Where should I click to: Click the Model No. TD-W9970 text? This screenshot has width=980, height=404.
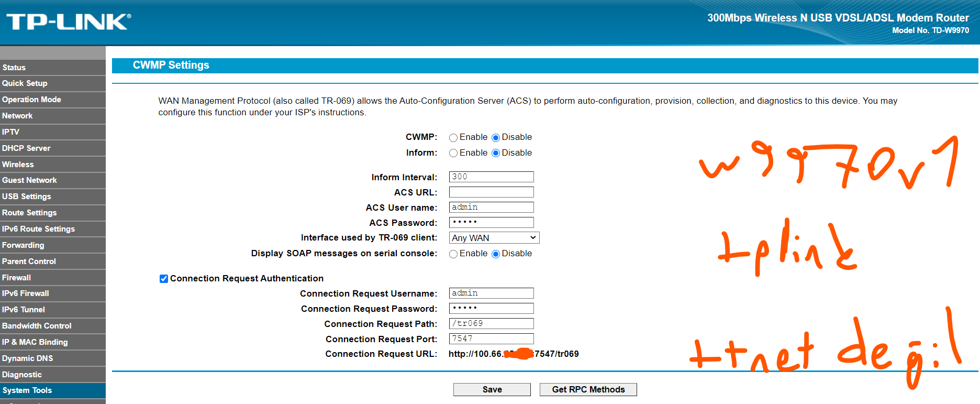[x=930, y=30]
